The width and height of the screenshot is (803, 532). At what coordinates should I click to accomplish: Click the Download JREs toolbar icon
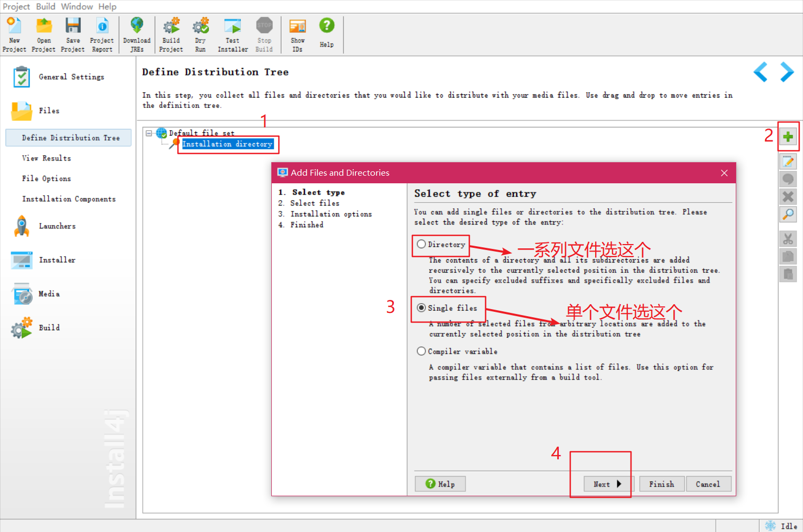point(137,30)
